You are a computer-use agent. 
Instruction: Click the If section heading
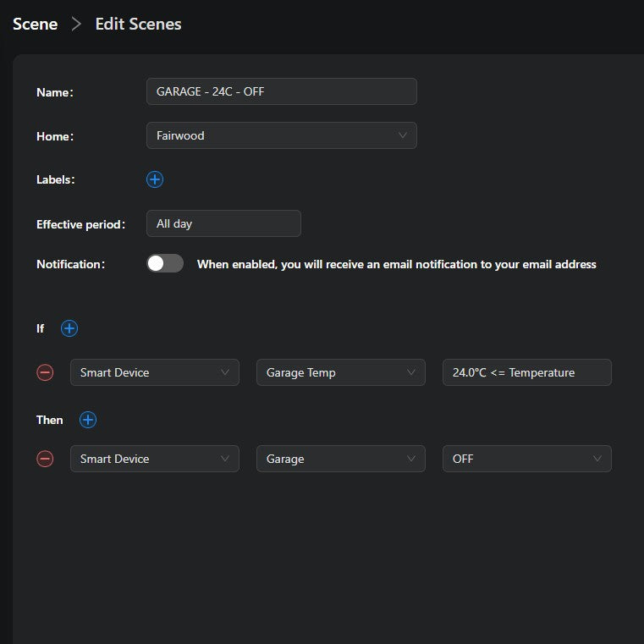click(41, 328)
